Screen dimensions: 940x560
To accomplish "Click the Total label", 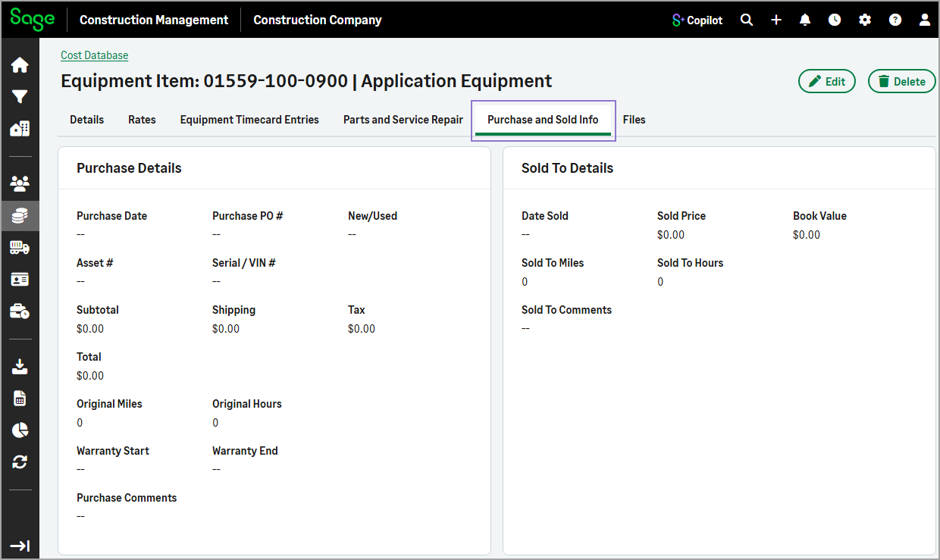I will (x=89, y=357).
